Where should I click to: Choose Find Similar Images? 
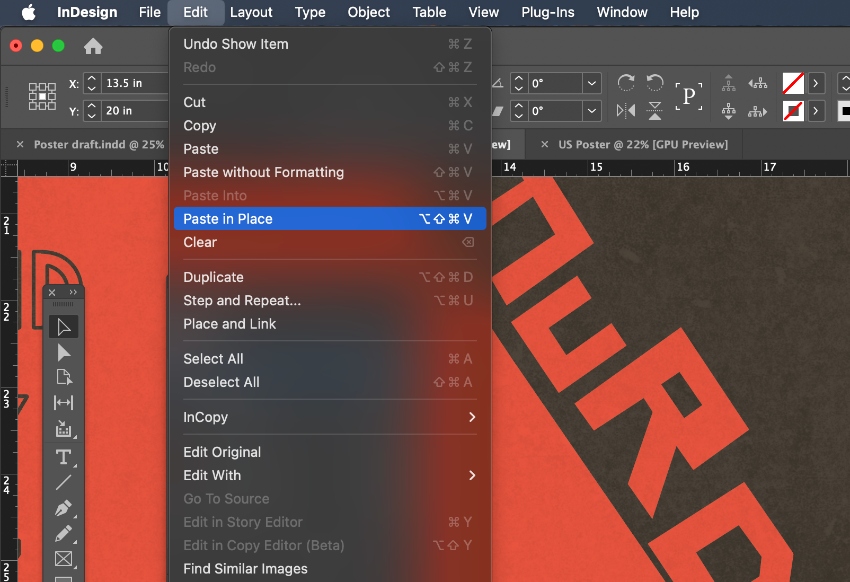click(330, 568)
